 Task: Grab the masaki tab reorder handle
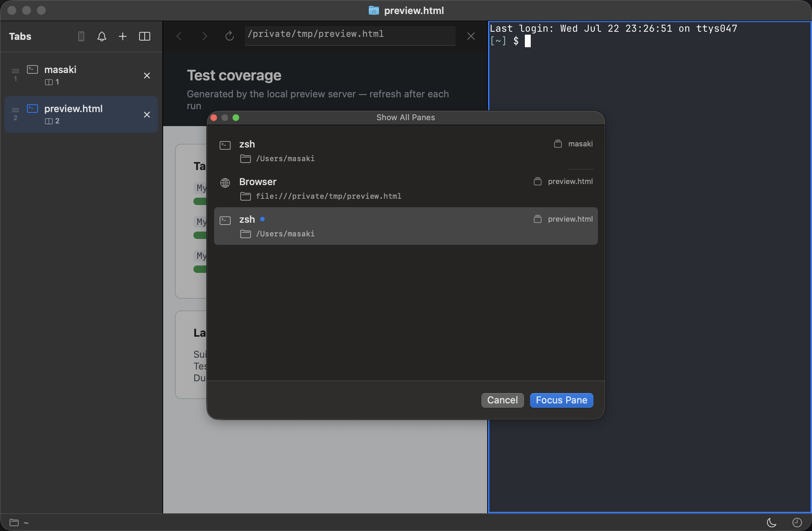point(16,71)
